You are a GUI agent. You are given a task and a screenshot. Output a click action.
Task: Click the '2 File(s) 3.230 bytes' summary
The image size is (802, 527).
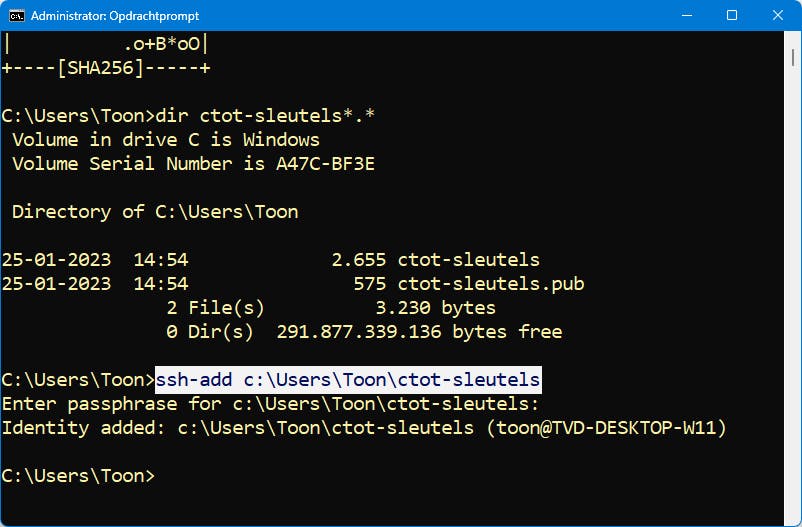(x=330, y=308)
